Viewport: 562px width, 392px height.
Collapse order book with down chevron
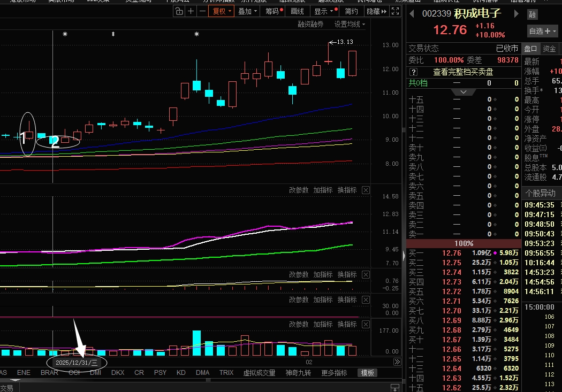[x=464, y=92]
